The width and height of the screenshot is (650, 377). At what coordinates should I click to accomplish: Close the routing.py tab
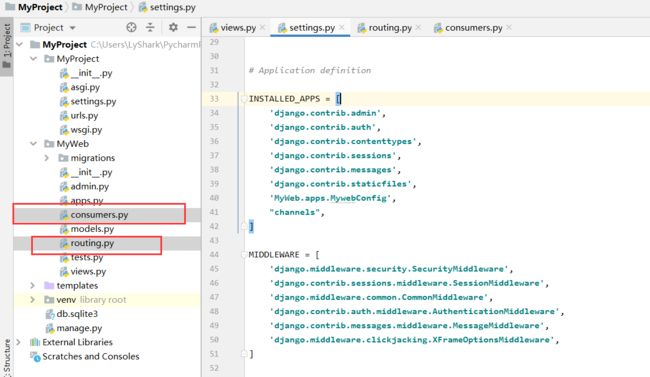[x=418, y=27]
